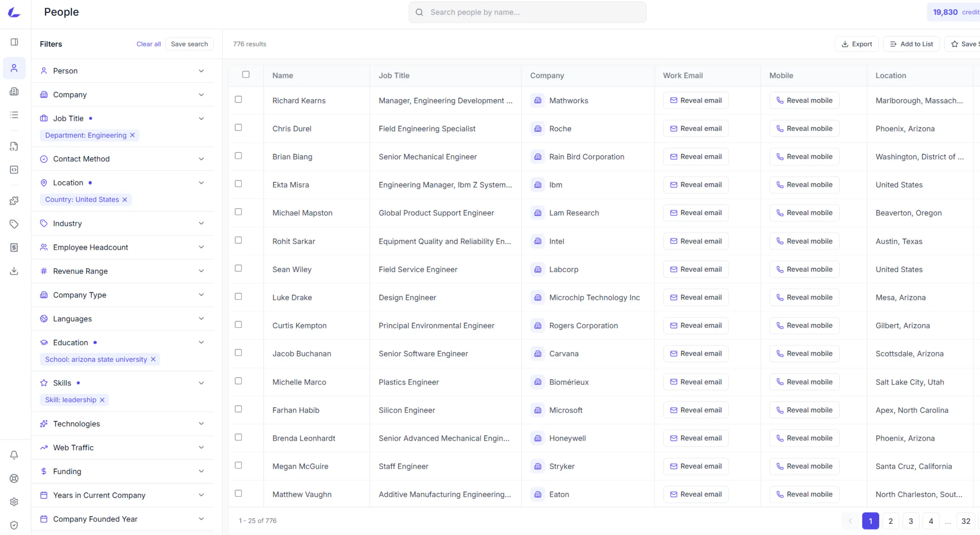Click the Save search button
980x535 pixels.
click(189, 44)
